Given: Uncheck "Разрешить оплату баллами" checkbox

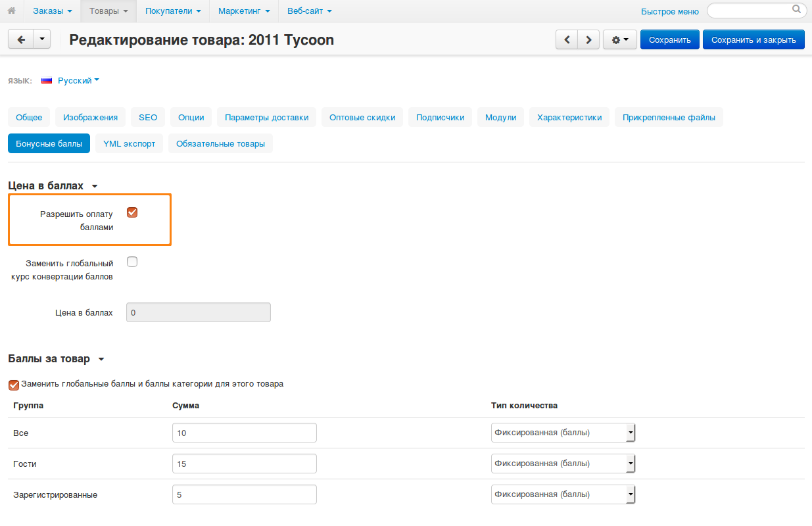Looking at the screenshot, I should click(x=132, y=212).
